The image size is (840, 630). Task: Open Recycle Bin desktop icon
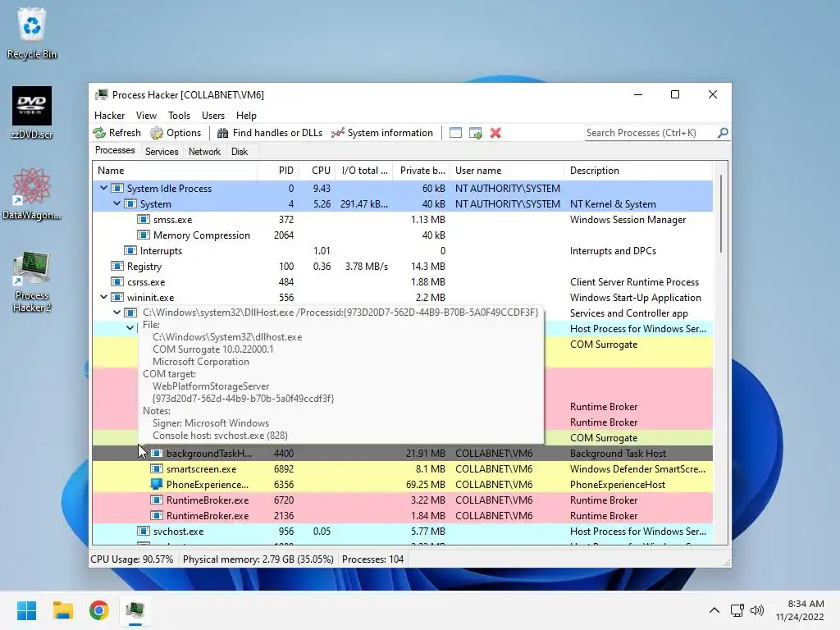[x=32, y=33]
